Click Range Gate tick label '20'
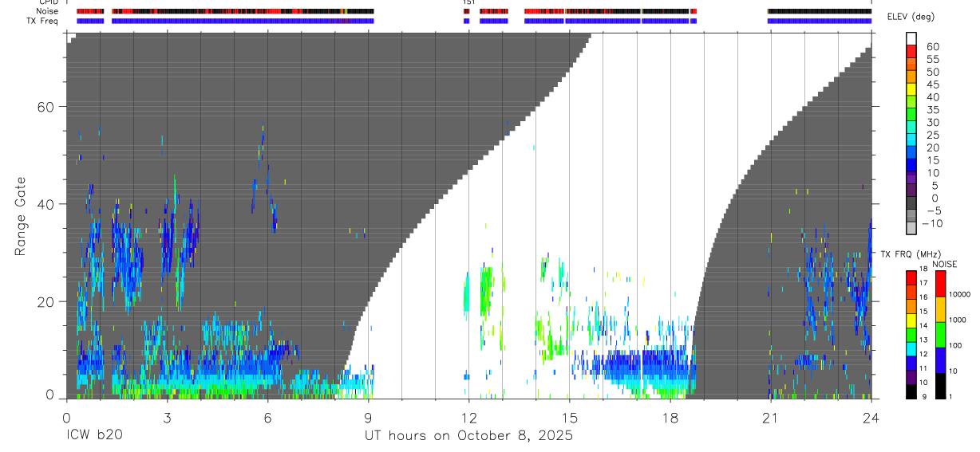980x452 pixels. coord(45,301)
